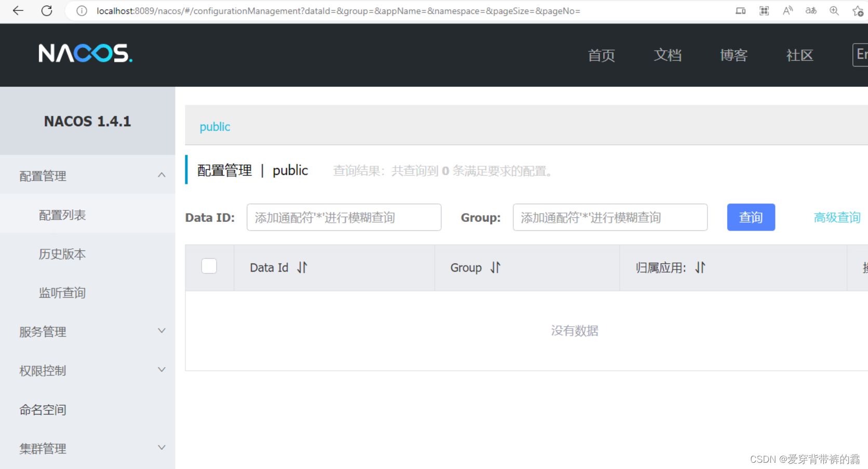Open 博客 in top navigation

(733, 55)
